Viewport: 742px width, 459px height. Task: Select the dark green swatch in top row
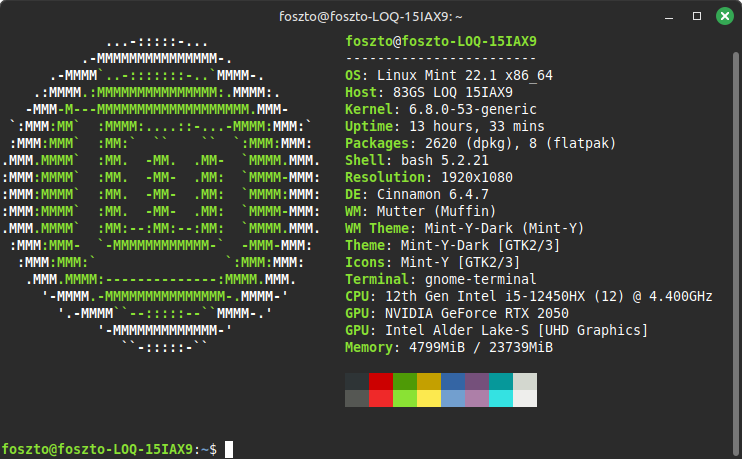(405, 381)
